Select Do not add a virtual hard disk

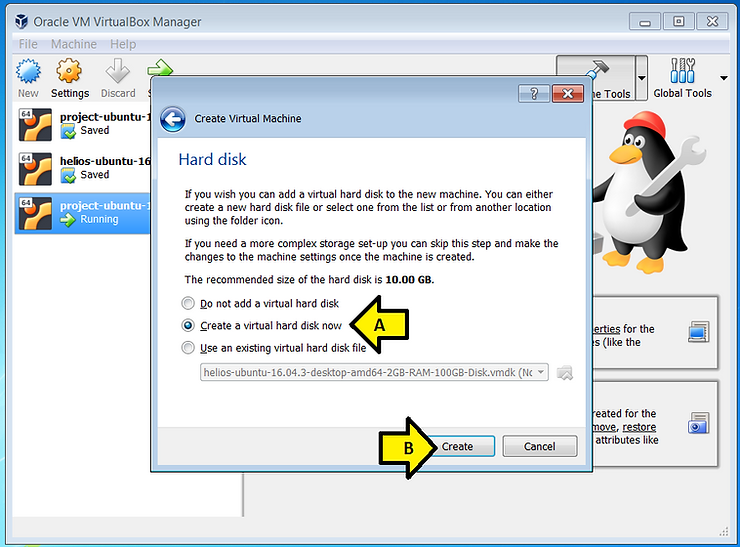tap(261, 303)
